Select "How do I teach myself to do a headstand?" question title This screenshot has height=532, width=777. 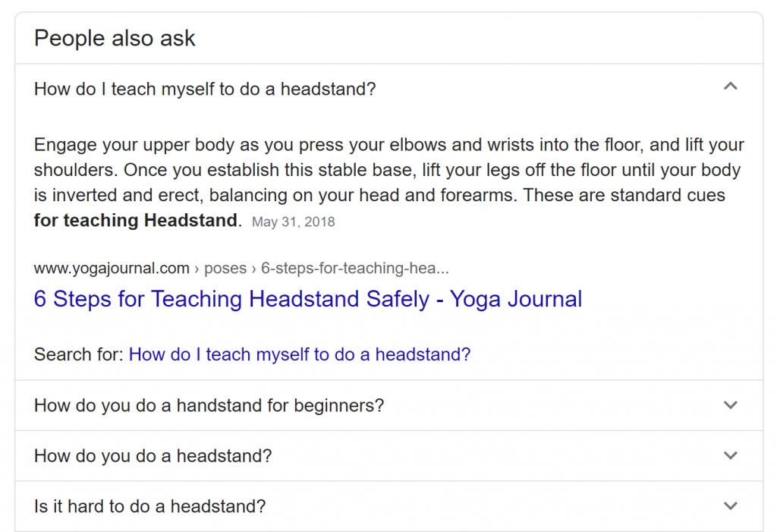[x=205, y=90]
